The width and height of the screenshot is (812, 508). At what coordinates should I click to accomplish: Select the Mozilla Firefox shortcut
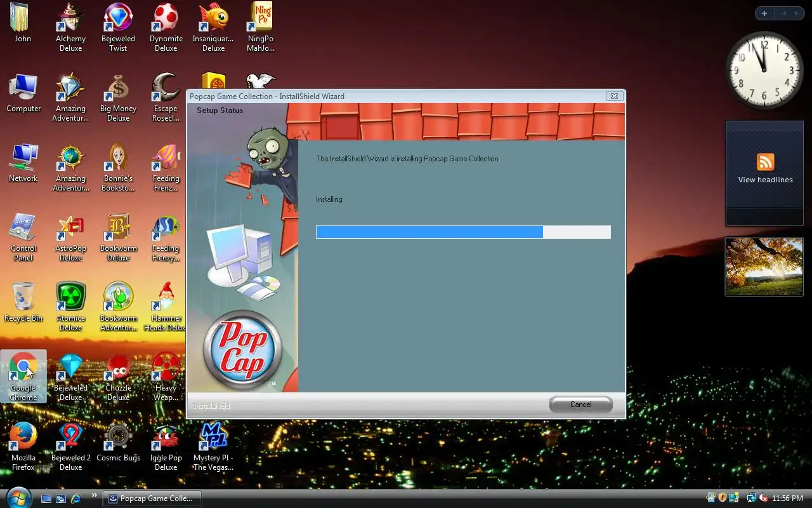23,446
